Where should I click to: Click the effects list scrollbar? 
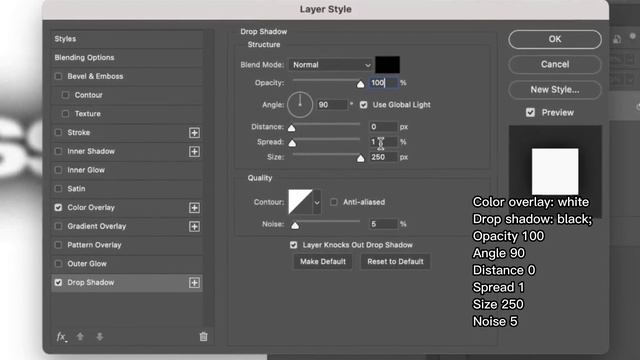[x=209, y=178]
